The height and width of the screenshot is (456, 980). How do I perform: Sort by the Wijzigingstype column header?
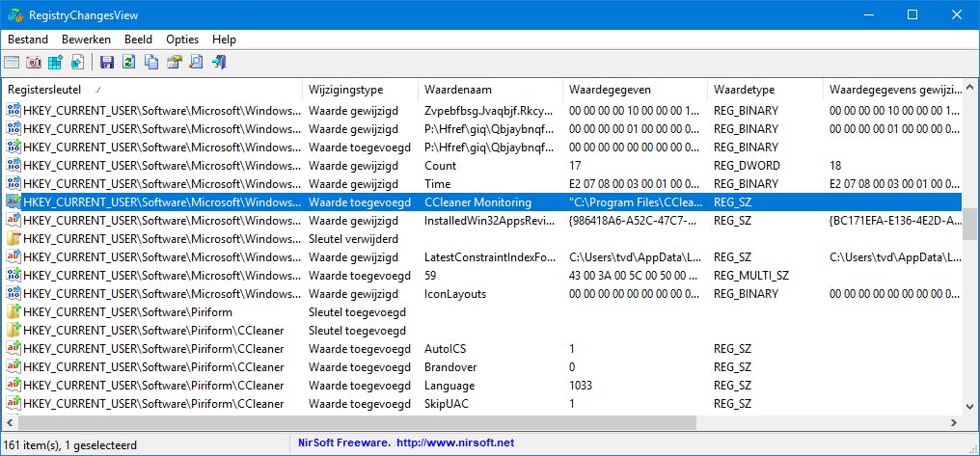[361, 90]
